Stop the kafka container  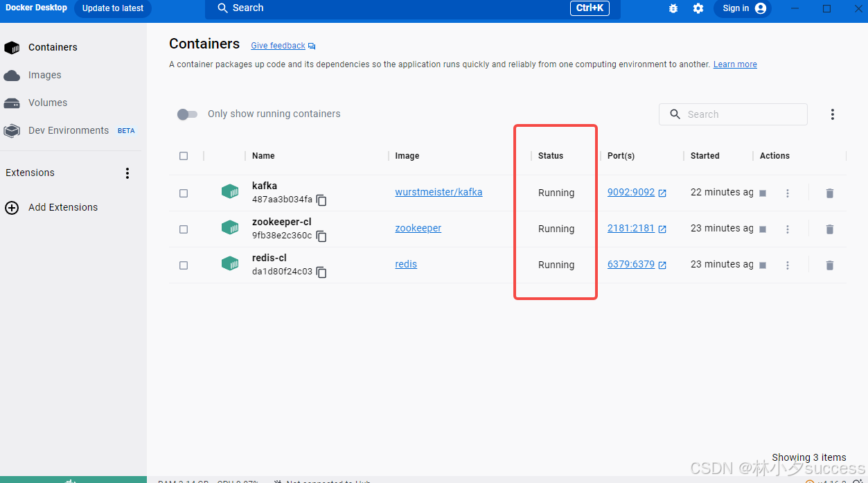(762, 193)
